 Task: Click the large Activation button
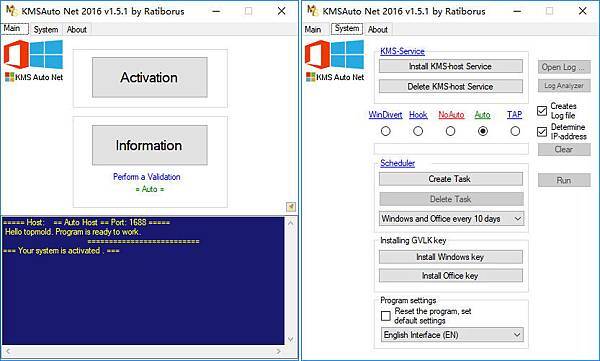click(150, 77)
